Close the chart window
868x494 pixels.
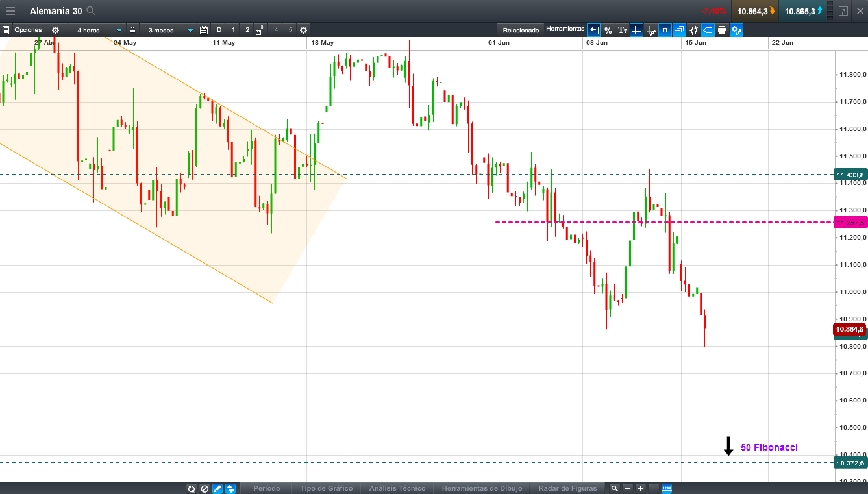(860, 11)
